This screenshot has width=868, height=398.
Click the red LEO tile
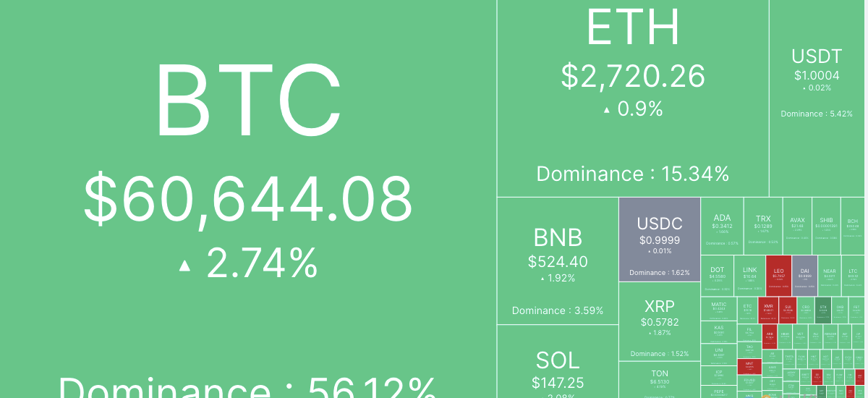[x=778, y=276]
